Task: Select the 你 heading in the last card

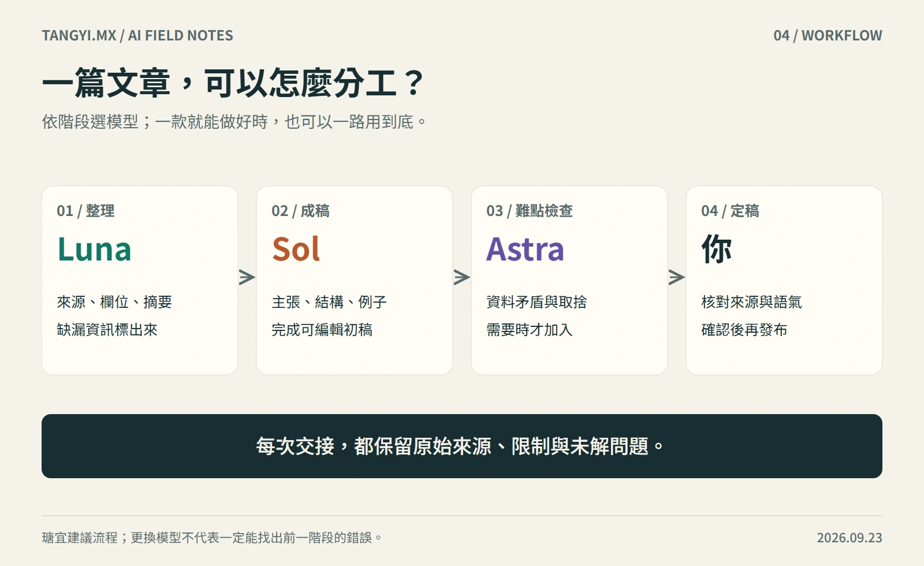Action: pos(717,250)
